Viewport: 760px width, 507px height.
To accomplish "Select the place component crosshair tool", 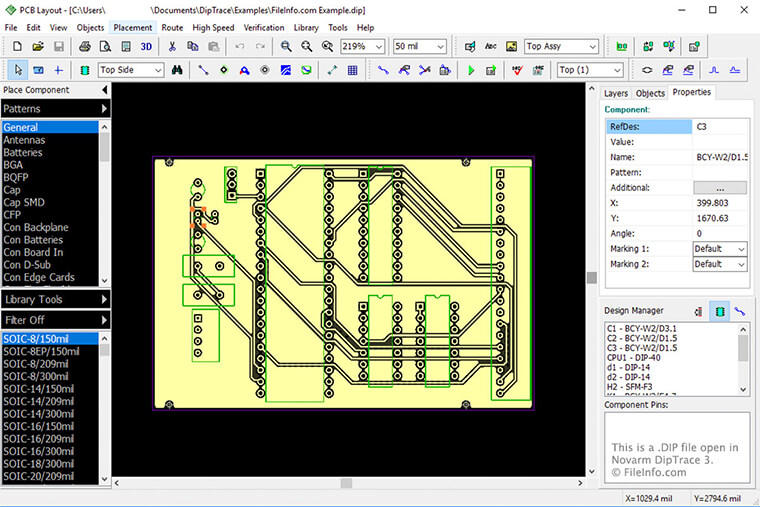I will (58, 70).
